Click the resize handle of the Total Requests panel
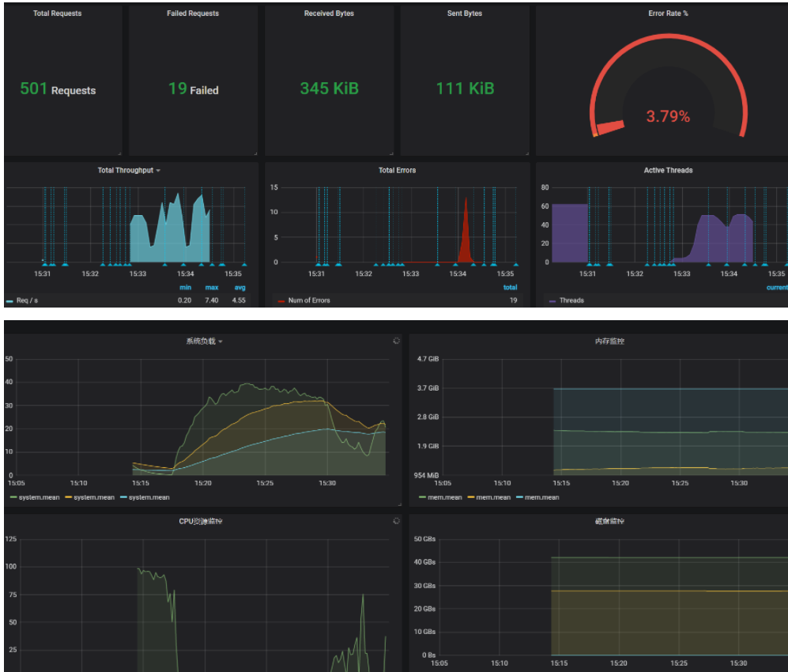This screenshot has height=672, width=788. coord(119,153)
